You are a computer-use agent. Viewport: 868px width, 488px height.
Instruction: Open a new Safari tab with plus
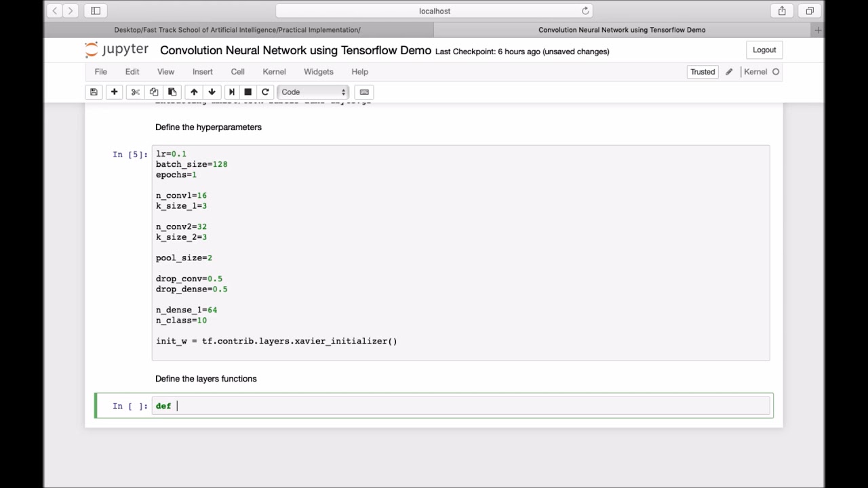pyautogui.click(x=818, y=30)
